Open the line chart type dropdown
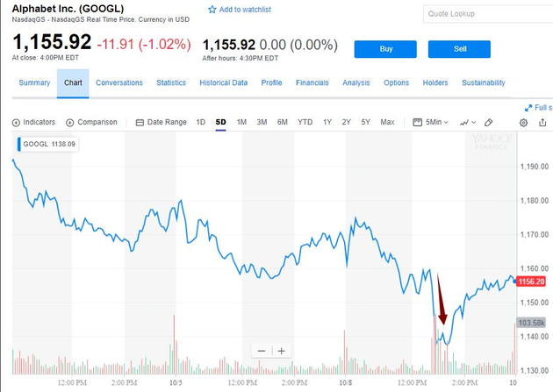 pos(468,122)
